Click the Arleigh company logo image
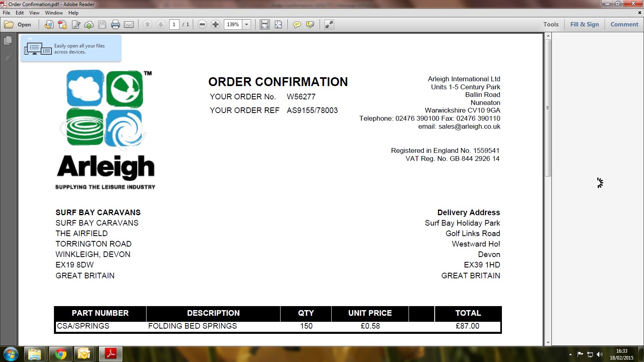 tap(105, 130)
